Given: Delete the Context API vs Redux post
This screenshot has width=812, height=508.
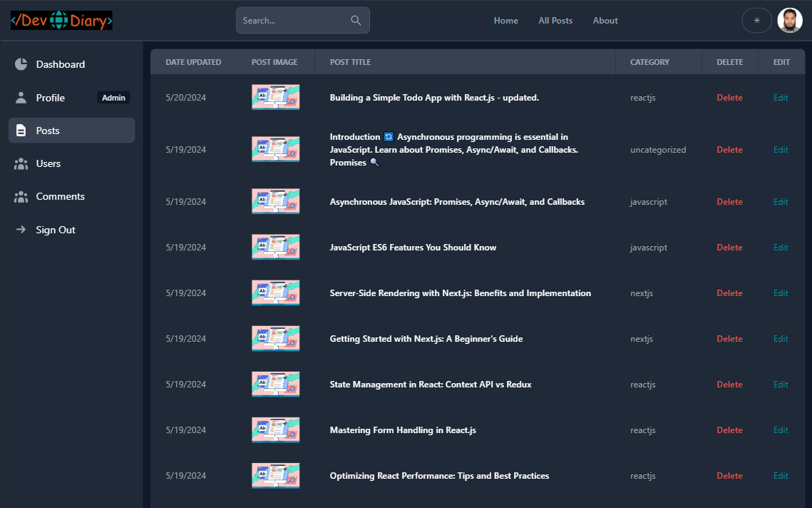Looking at the screenshot, I should [729, 385].
